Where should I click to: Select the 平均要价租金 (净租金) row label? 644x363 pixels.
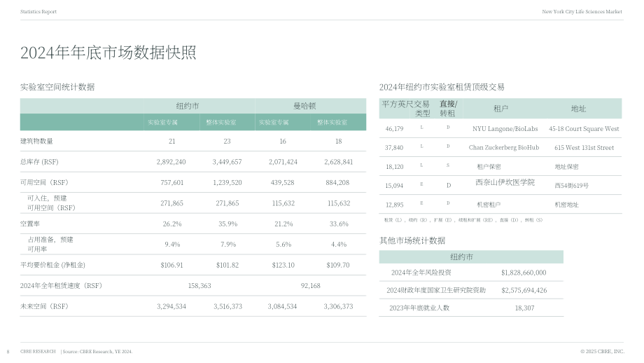52,265
